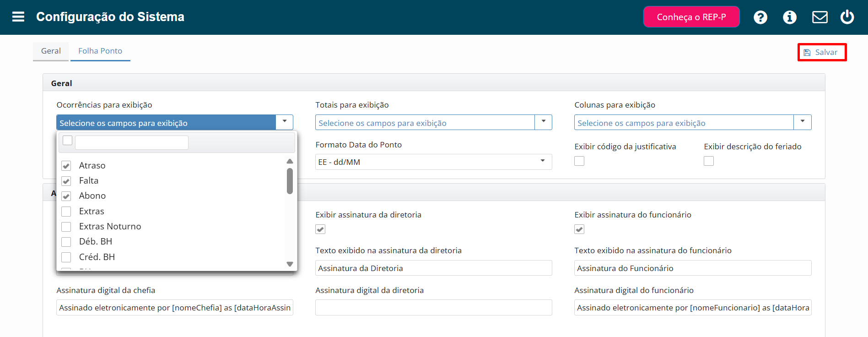
Task: Click the Totais para exibição selection field
Action: coord(425,122)
